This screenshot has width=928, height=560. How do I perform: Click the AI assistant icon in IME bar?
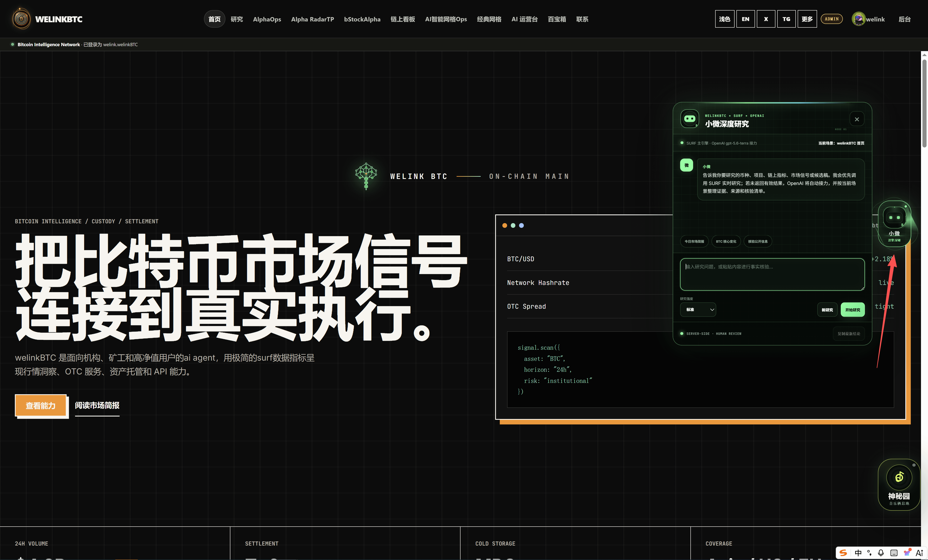pyautogui.click(x=919, y=552)
